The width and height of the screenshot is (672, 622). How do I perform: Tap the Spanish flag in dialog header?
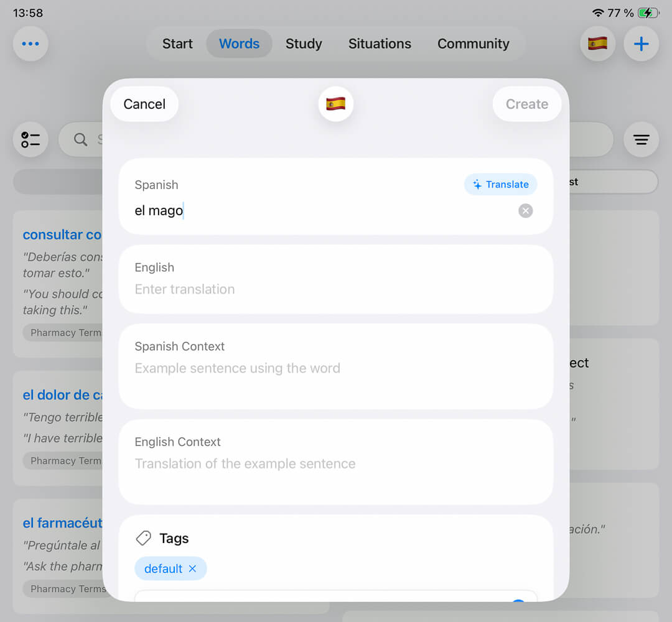pyautogui.click(x=336, y=104)
